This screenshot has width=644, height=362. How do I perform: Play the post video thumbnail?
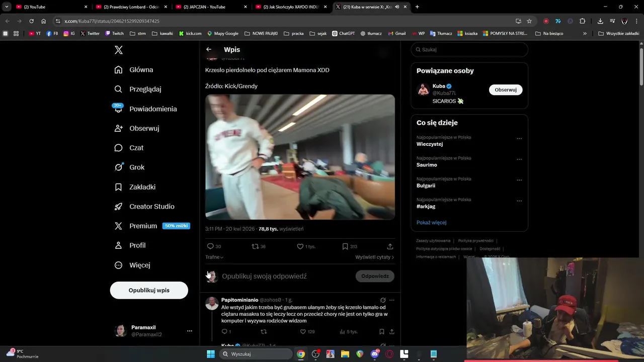click(x=300, y=157)
